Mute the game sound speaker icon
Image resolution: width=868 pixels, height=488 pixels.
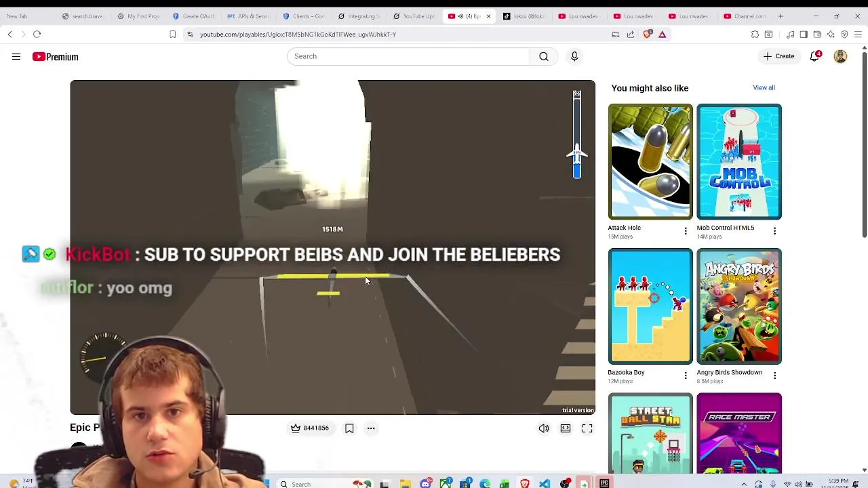[x=544, y=428]
